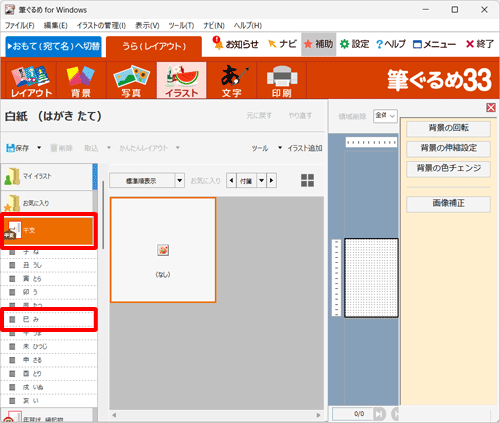
Task: Open the 文字 text icon
Action: pos(232,81)
